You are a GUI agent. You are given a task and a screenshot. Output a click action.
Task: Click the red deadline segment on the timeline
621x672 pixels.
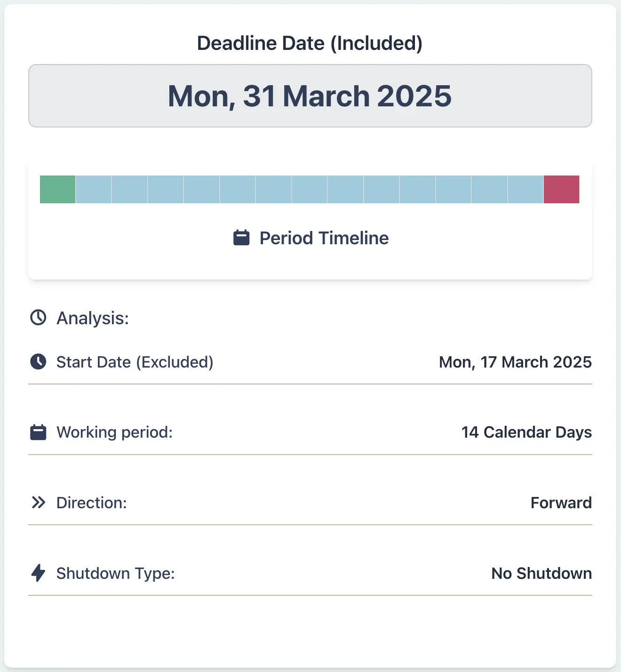point(561,189)
